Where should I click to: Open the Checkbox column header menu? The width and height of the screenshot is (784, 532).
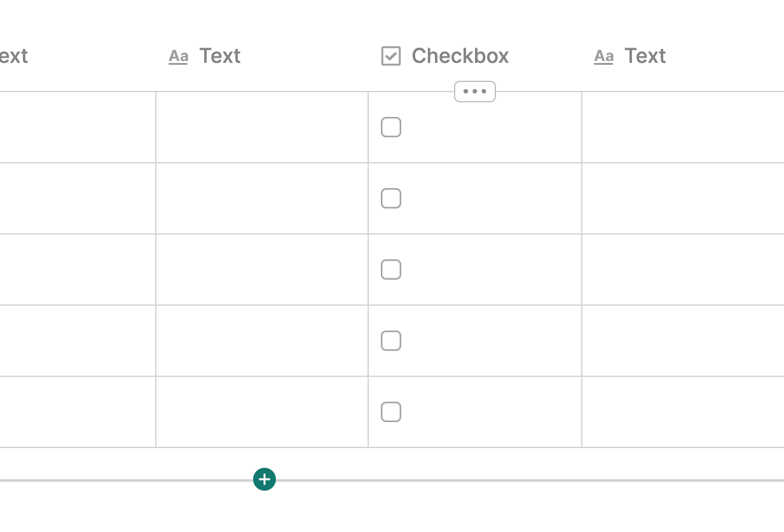pyautogui.click(x=460, y=56)
